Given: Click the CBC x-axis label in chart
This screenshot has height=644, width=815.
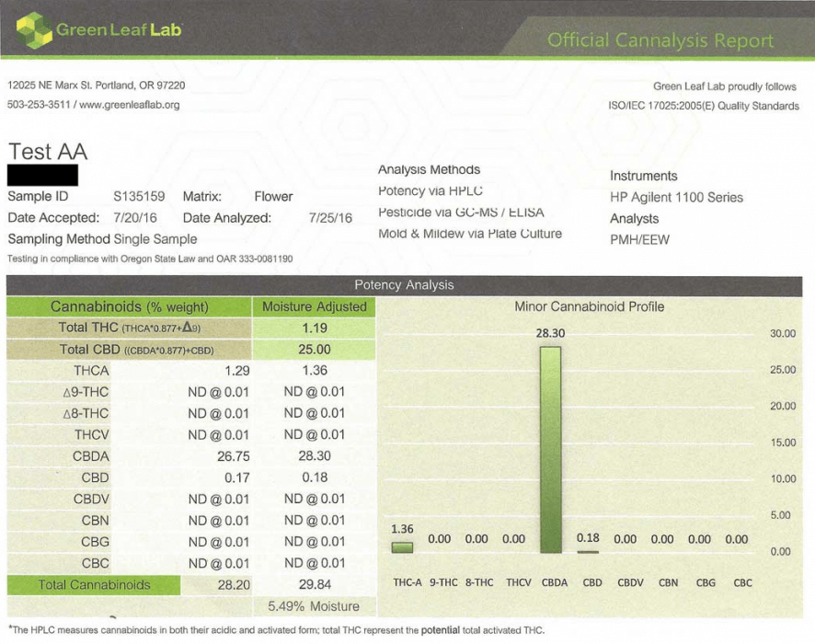Looking at the screenshot, I should point(742,582).
